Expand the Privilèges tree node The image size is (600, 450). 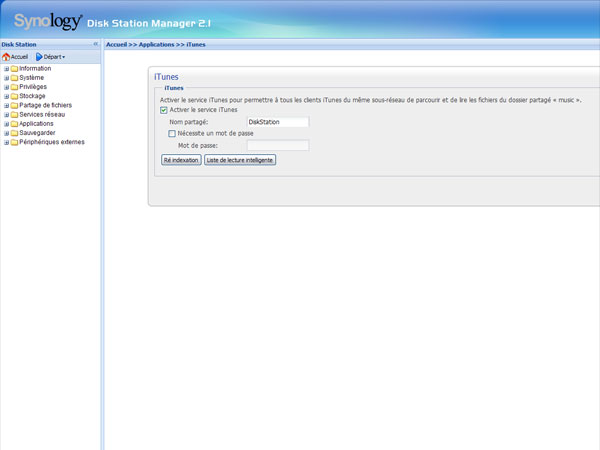coord(7,87)
